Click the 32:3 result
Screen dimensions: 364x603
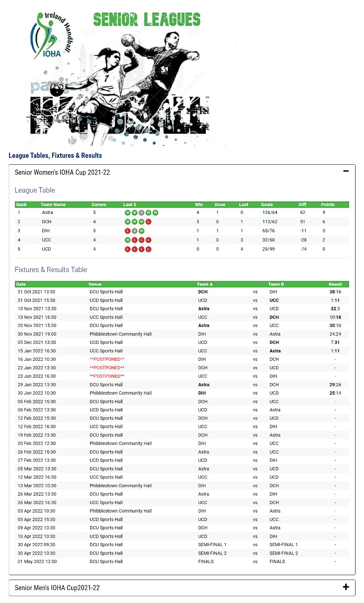[x=335, y=309]
